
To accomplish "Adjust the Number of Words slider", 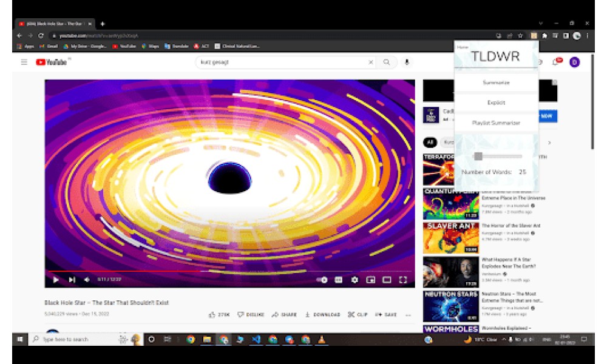I will pyautogui.click(x=498, y=157).
